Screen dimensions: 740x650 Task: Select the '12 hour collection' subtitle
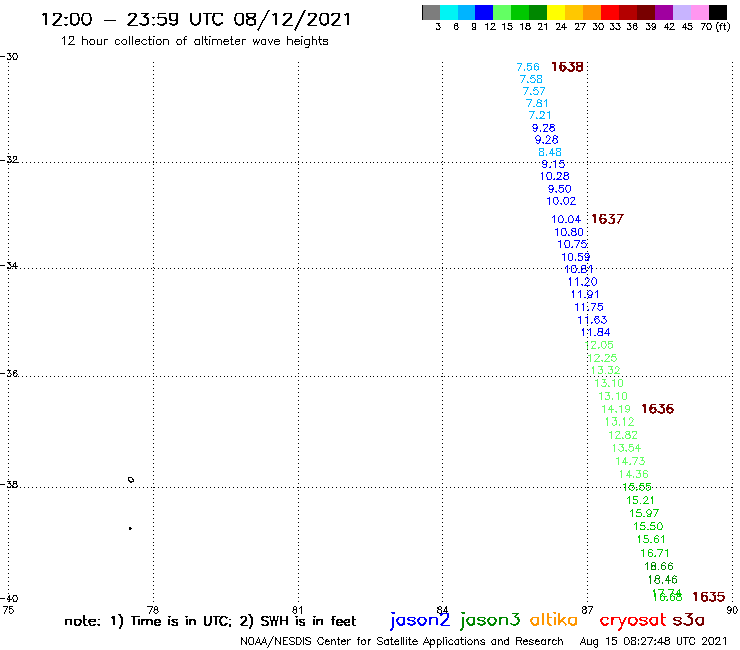194,41
